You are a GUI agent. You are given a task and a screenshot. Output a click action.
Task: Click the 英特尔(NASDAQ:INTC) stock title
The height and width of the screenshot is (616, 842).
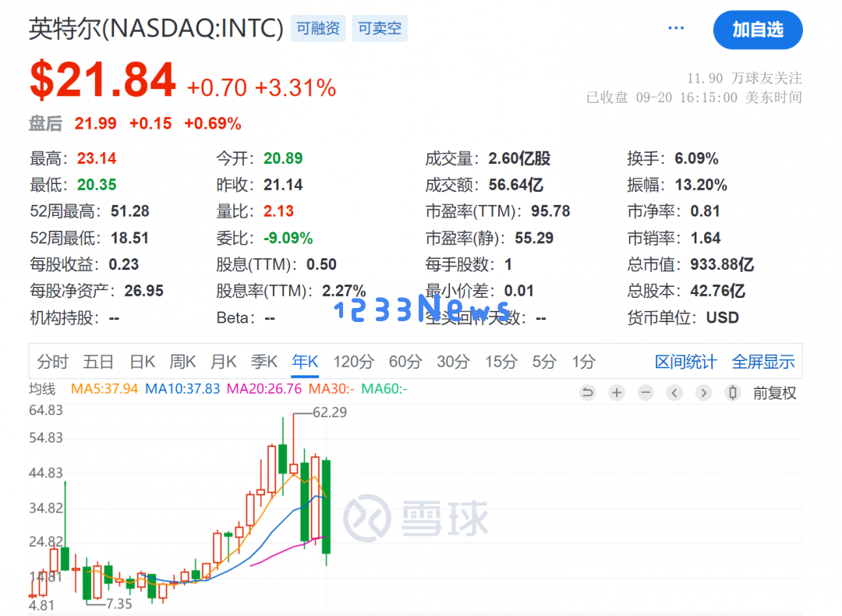point(156,28)
